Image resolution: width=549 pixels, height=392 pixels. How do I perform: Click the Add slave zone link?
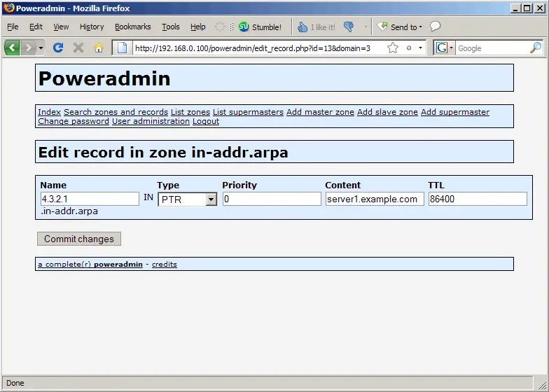tap(388, 112)
